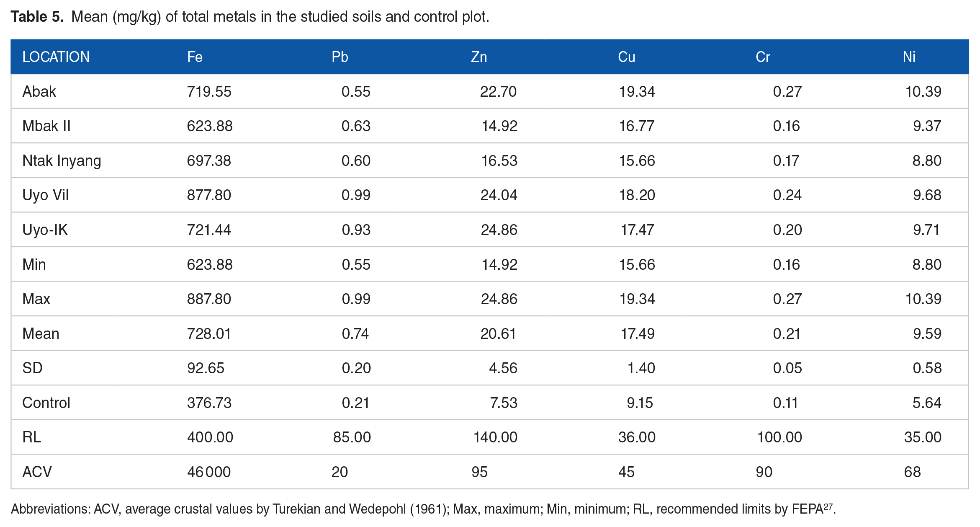Select the Pb column header

[x=340, y=57]
